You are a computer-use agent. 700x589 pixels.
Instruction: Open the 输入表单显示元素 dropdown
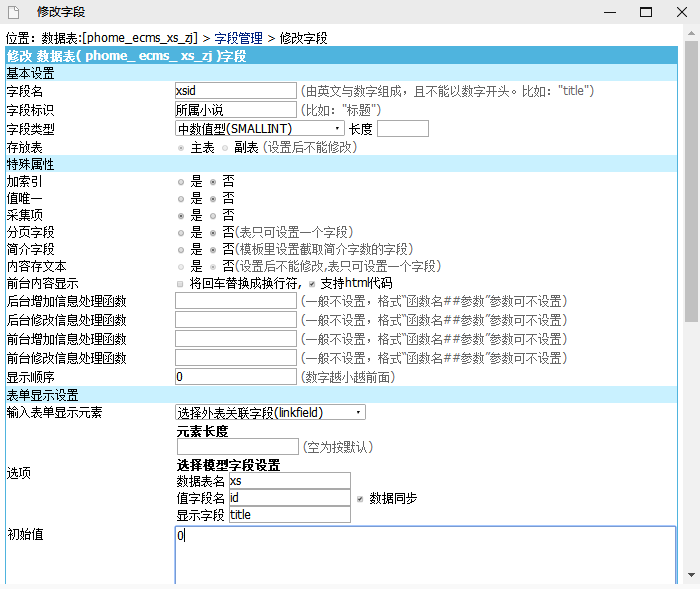coord(270,412)
